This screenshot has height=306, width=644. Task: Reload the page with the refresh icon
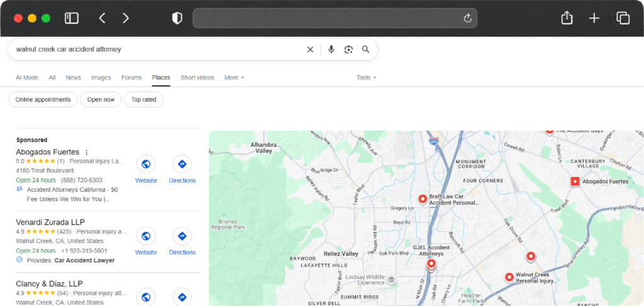(467, 18)
